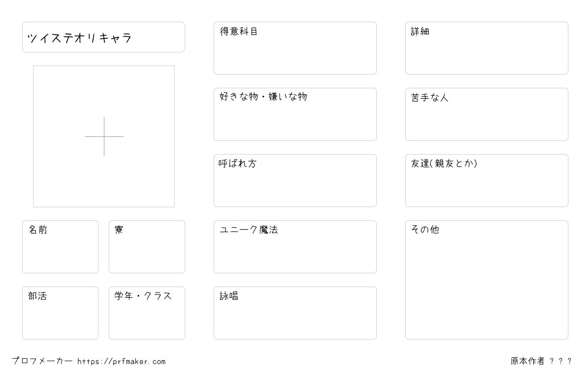
Task: Click the 得意科目 label text
Action: [x=239, y=31]
